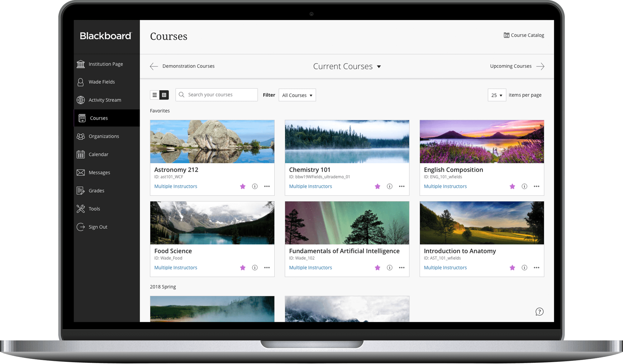Toggle list view for courses display
The width and height of the screenshot is (623, 364).
[155, 95]
